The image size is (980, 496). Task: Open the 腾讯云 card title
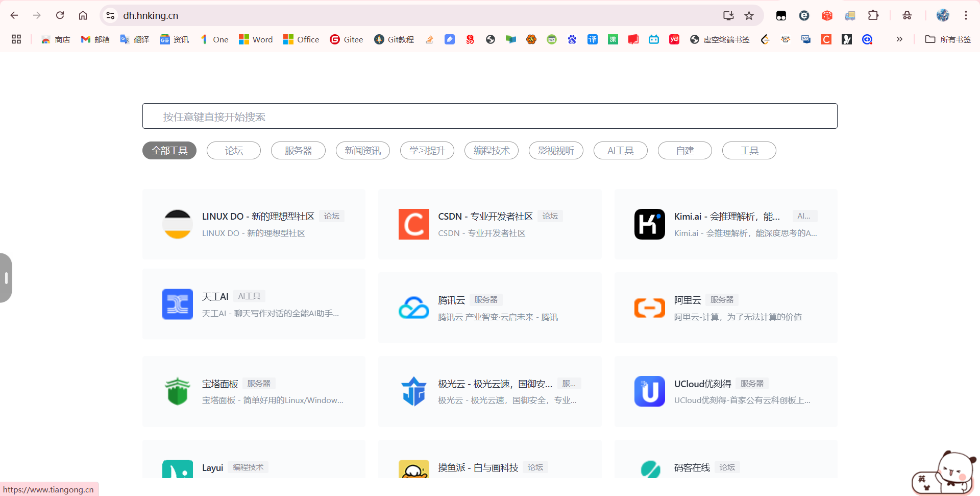[452, 300]
